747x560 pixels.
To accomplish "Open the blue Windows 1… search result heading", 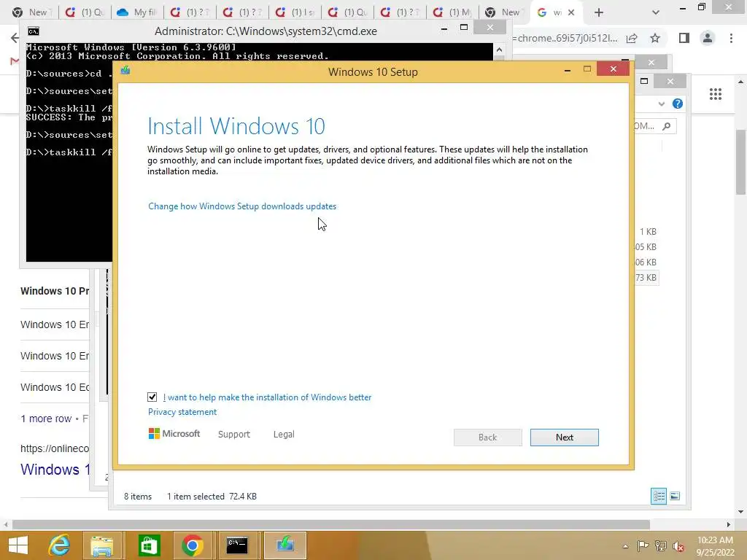I will coord(55,470).
